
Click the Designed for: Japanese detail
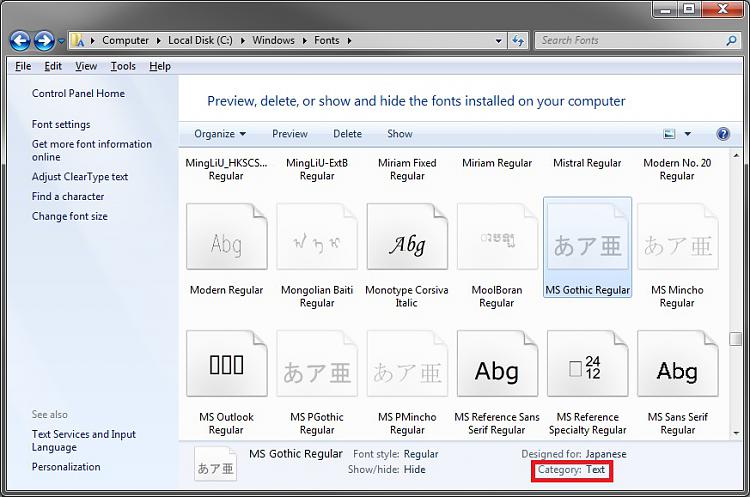574,454
